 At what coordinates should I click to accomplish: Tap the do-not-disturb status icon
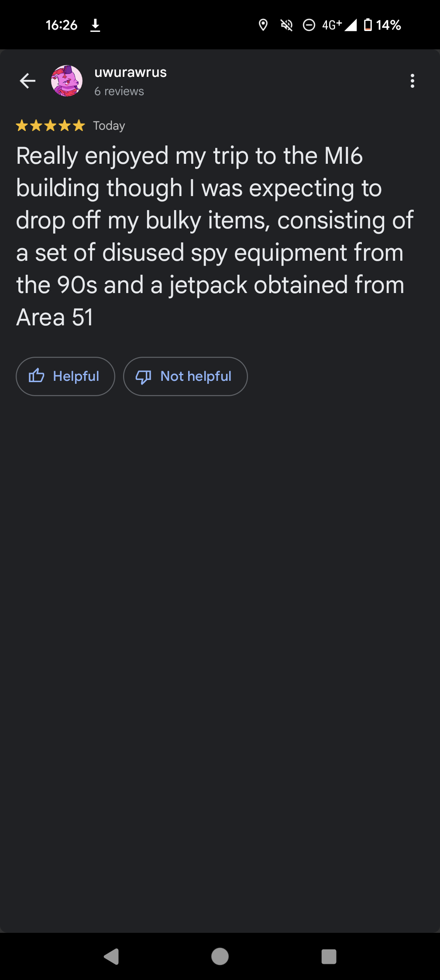pyautogui.click(x=309, y=25)
